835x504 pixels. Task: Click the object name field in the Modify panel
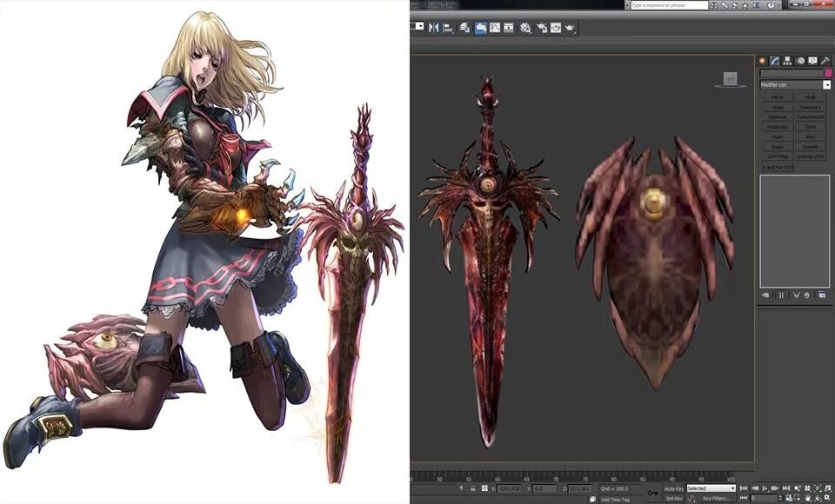click(792, 73)
